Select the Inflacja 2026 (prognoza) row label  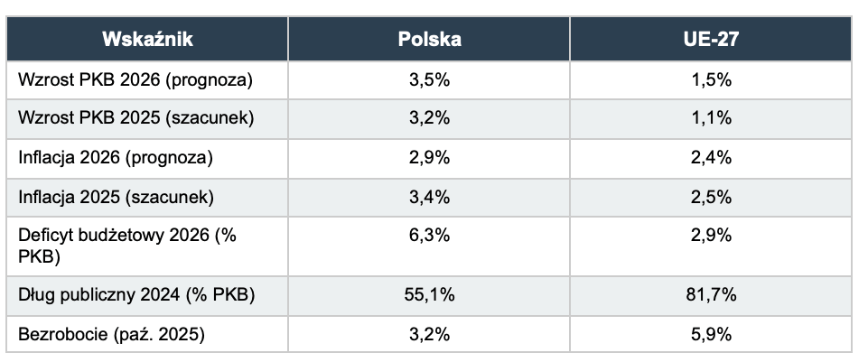pos(116,157)
